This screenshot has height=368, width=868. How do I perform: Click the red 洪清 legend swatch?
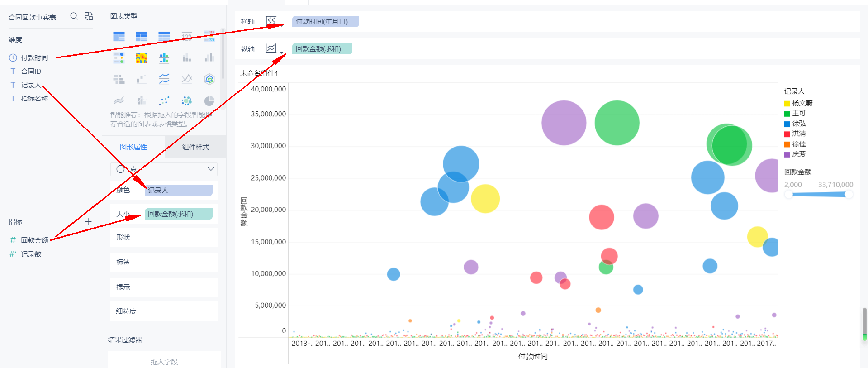[x=787, y=134]
